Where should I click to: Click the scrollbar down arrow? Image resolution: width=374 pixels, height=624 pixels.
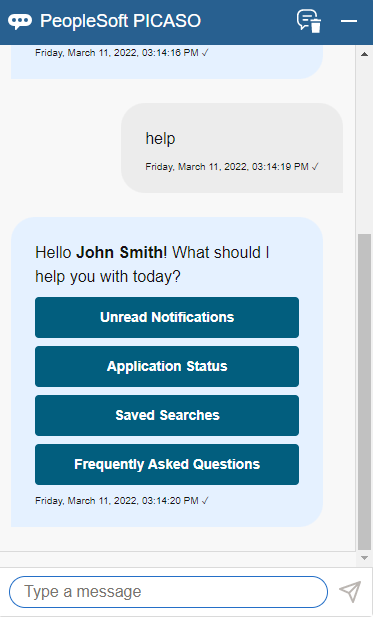pos(364,558)
